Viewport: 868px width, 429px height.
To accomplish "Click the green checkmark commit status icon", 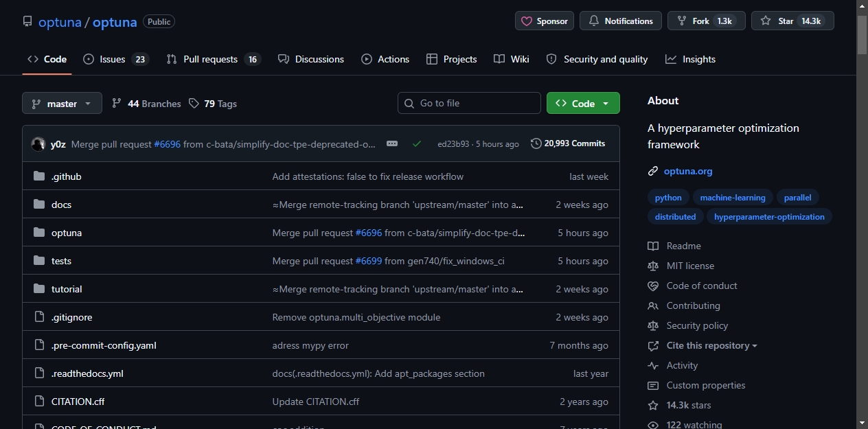I will pyautogui.click(x=417, y=143).
